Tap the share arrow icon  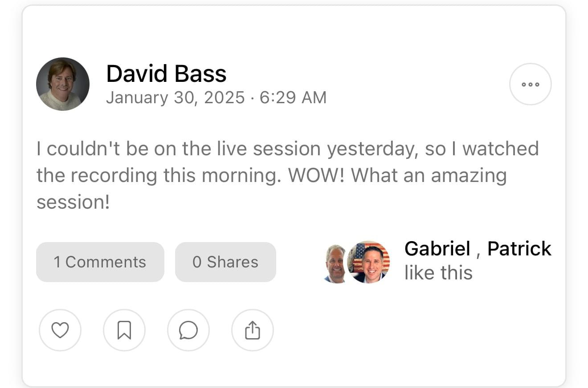click(x=253, y=331)
